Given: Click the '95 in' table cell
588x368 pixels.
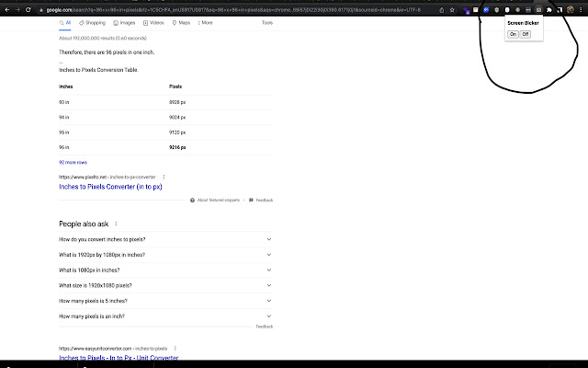Looking at the screenshot, I should 63,132.
